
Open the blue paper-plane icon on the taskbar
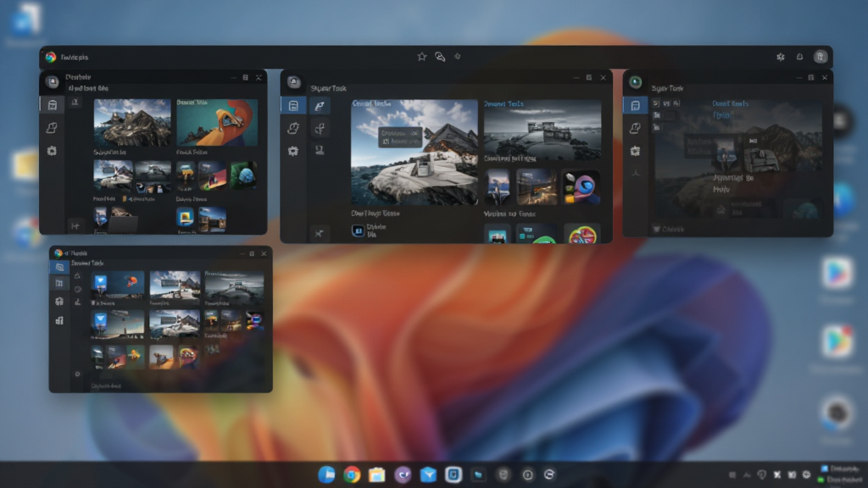428,474
